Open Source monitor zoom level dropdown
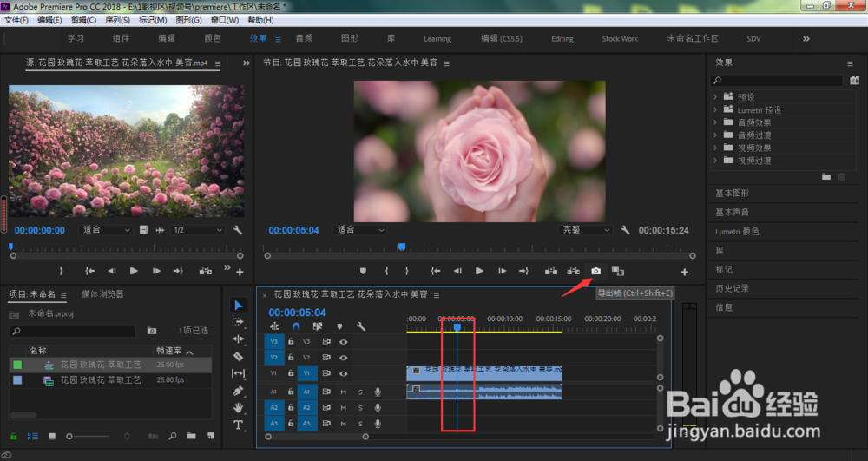Screen dimensions: 868x461 (x=105, y=230)
